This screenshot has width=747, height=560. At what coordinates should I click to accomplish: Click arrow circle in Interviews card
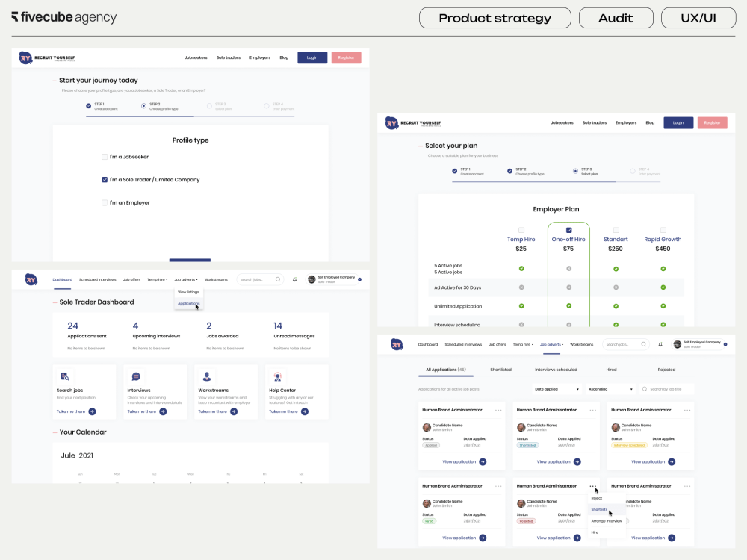(x=163, y=411)
